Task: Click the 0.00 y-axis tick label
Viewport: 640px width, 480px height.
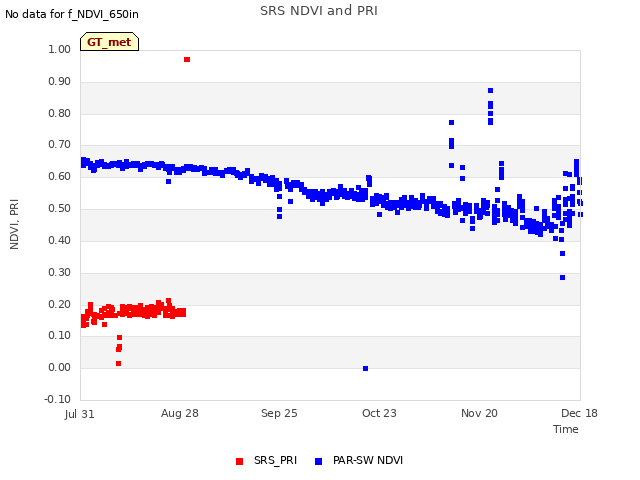Action: point(60,367)
